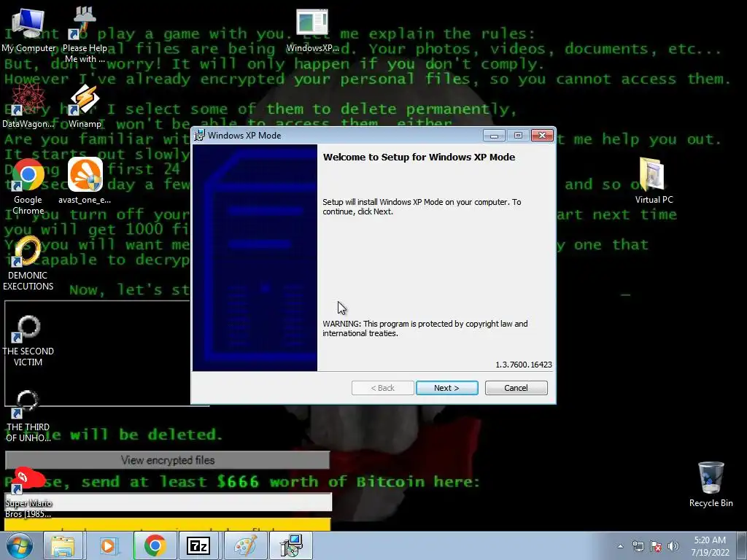Switch to Chrome in the taskbar

coord(155,545)
